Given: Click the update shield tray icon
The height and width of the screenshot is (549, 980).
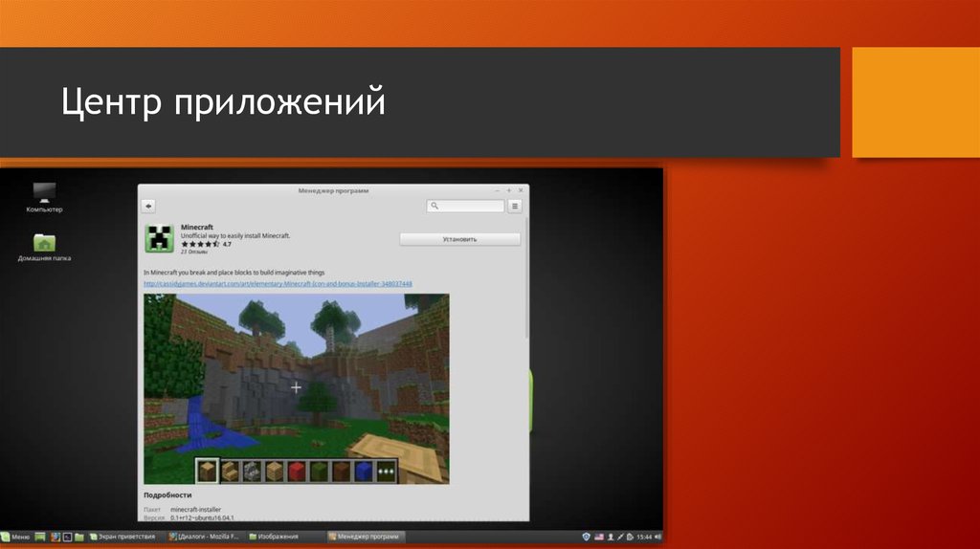Looking at the screenshot, I should pos(587,537).
